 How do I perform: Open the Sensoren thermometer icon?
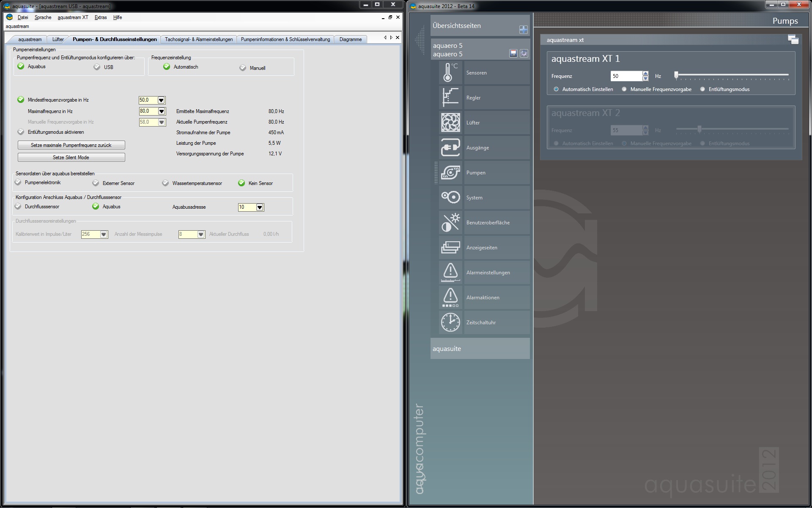[450, 73]
